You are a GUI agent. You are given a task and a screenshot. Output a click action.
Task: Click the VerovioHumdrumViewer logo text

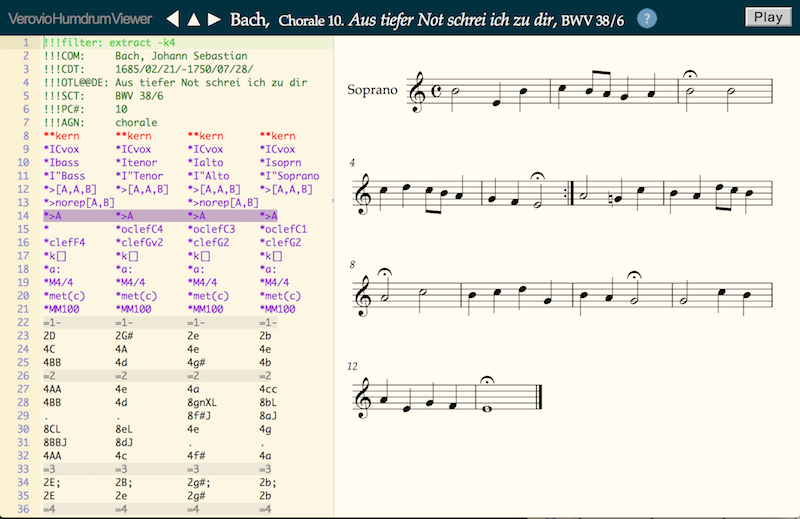80,19
